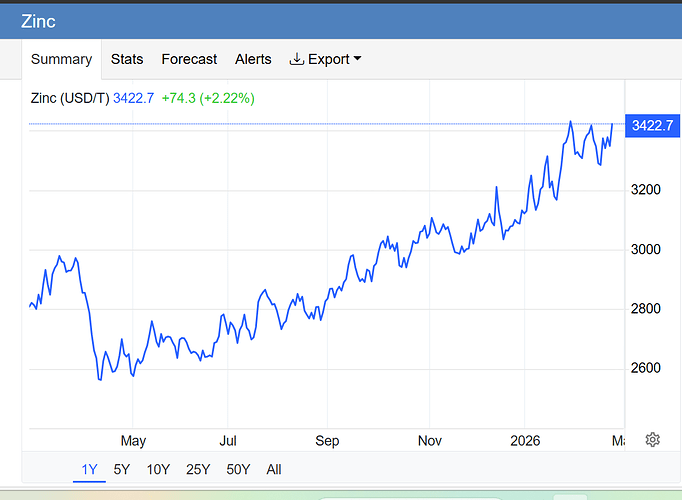
Task: Click the Zinc title in blue header
Action: pyautogui.click(x=38, y=21)
